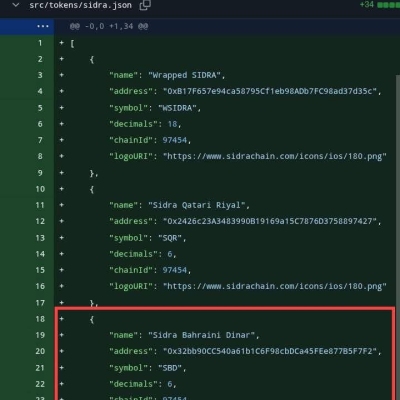Click the "Sidra Bahraini Dinar" name value
Image resolution: width=400 pixels, height=400 pixels.
tap(202, 335)
